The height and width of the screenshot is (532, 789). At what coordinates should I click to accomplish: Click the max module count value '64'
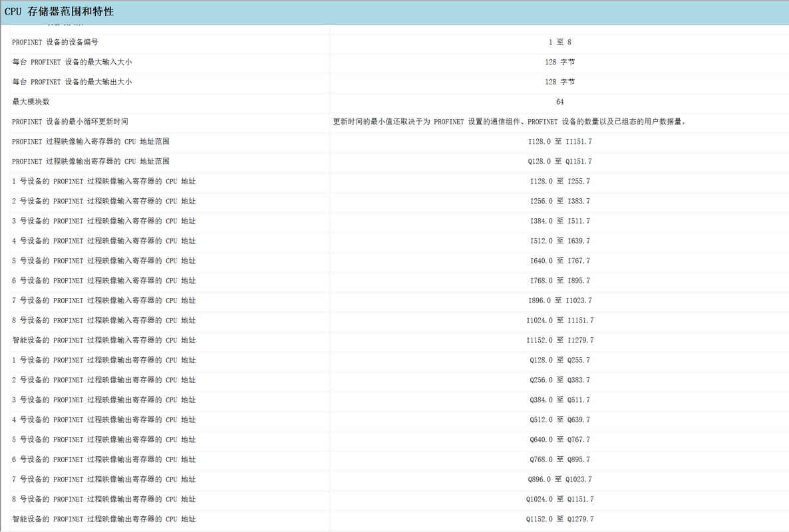[560, 102]
